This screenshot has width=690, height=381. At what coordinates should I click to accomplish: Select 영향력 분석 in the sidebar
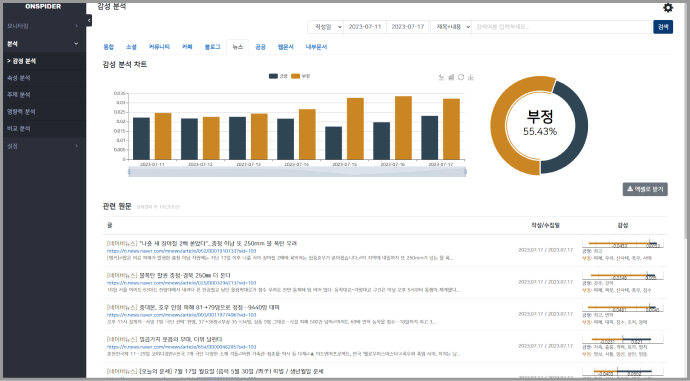tap(43, 112)
